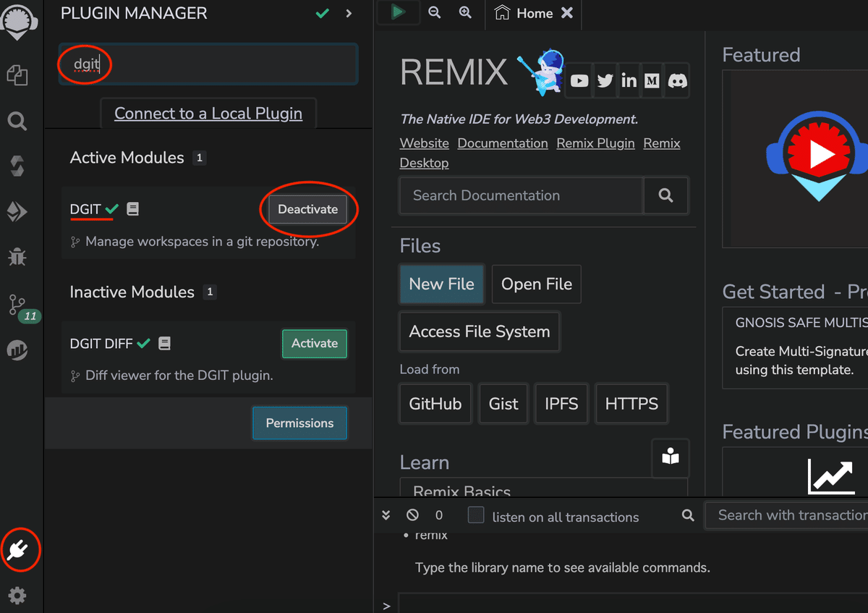Open the Settings gear icon
Viewport: 868px width, 613px height.
17,596
